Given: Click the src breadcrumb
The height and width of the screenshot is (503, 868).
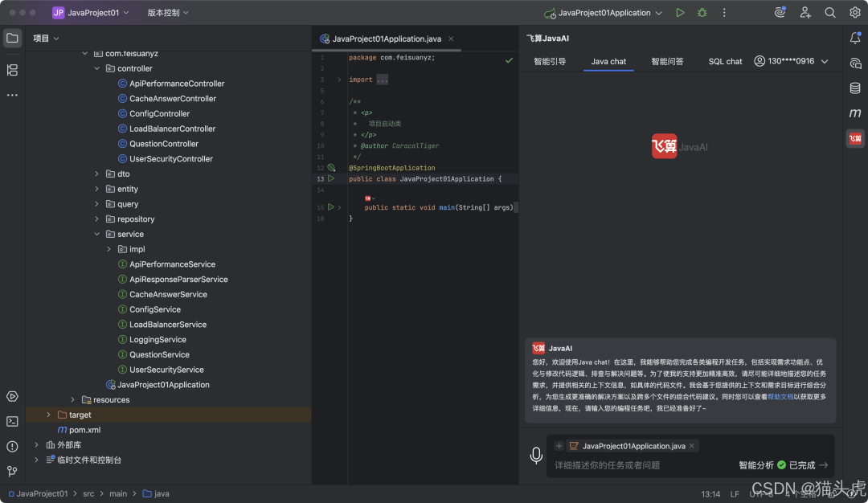Looking at the screenshot, I should (x=88, y=493).
